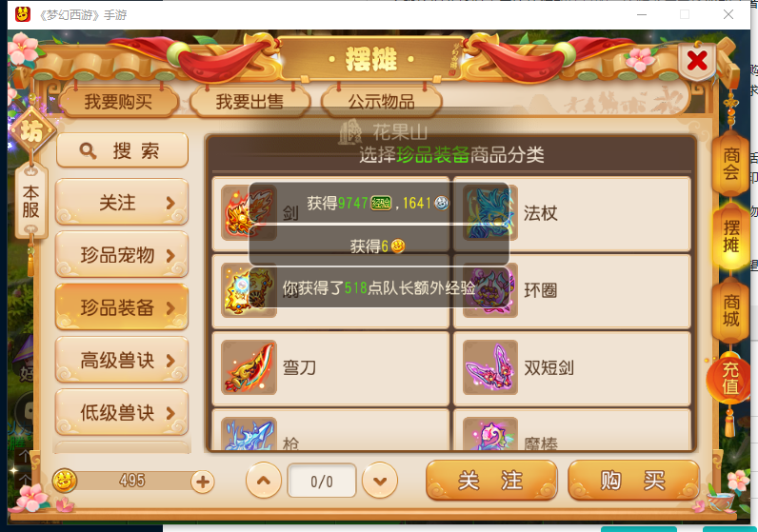The height and width of the screenshot is (532, 758).
Task: Open the 魔棒 wand category icon
Action: tap(490, 434)
